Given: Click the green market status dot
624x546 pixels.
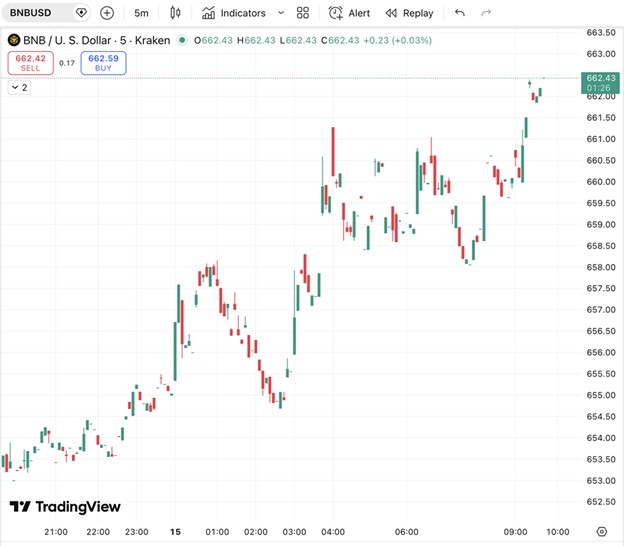Looking at the screenshot, I should point(181,40).
